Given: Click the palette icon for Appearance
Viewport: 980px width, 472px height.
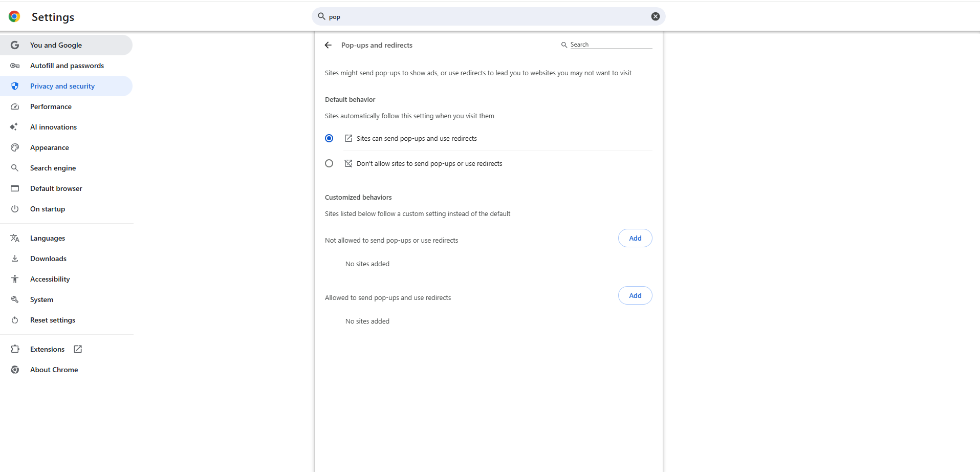Looking at the screenshot, I should tap(15, 147).
